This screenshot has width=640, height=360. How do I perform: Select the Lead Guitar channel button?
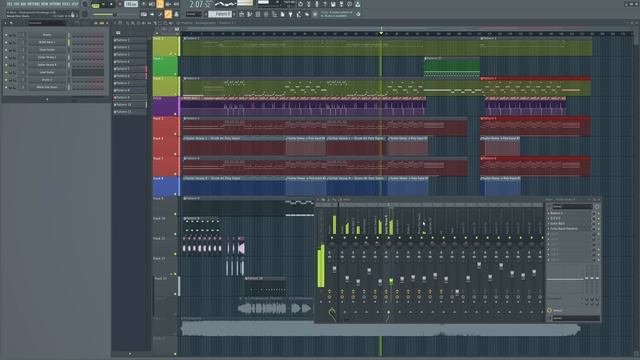[x=47, y=72]
